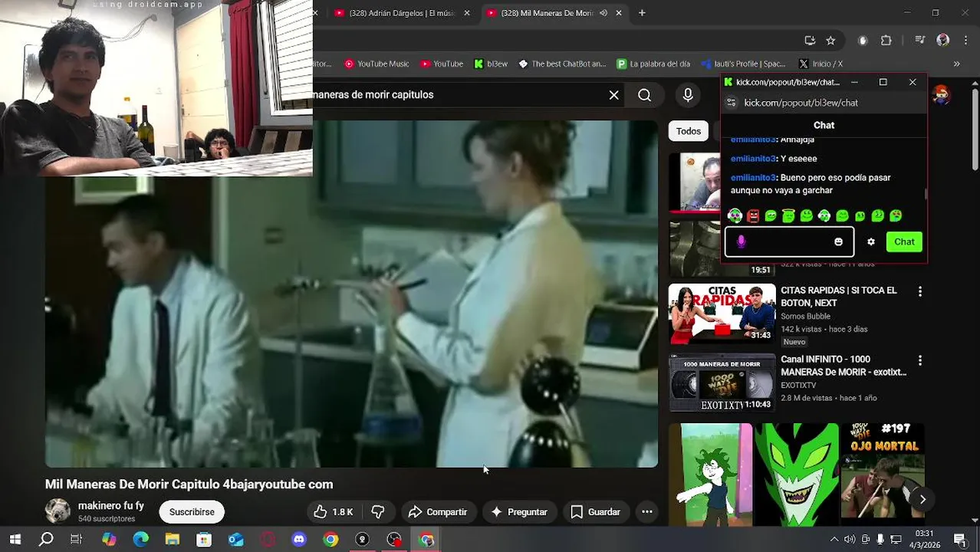
Task: Click the Preguntar AI button
Action: tap(519, 512)
